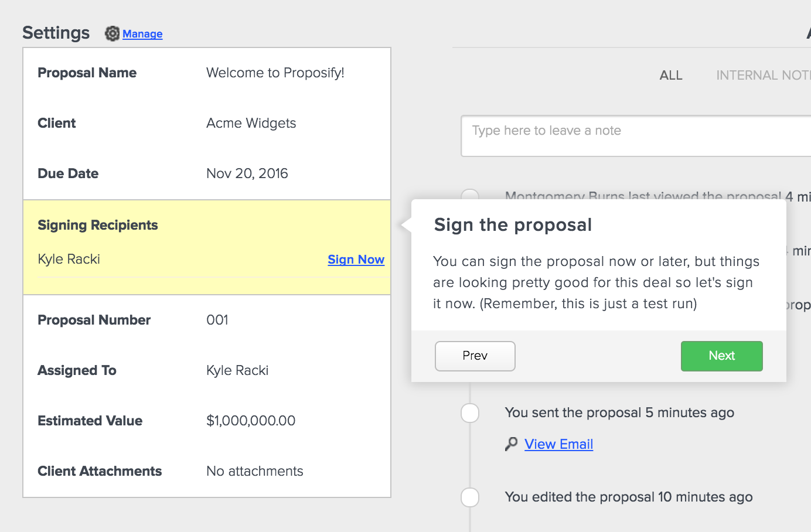Switch to the ALL activity tab
The height and width of the screenshot is (532, 811).
(671, 76)
